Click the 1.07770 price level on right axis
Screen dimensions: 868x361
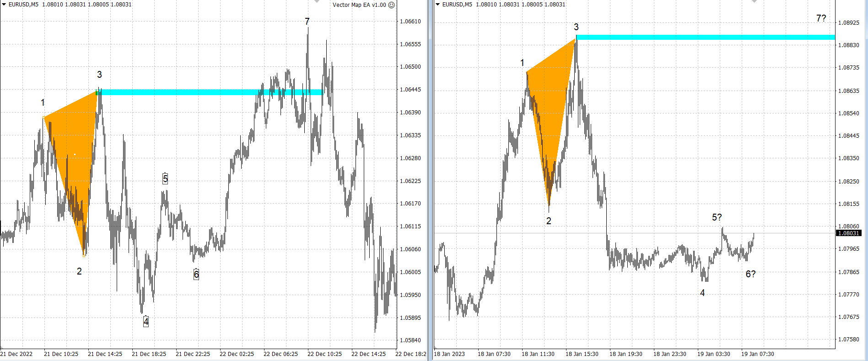click(x=849, y=295)
